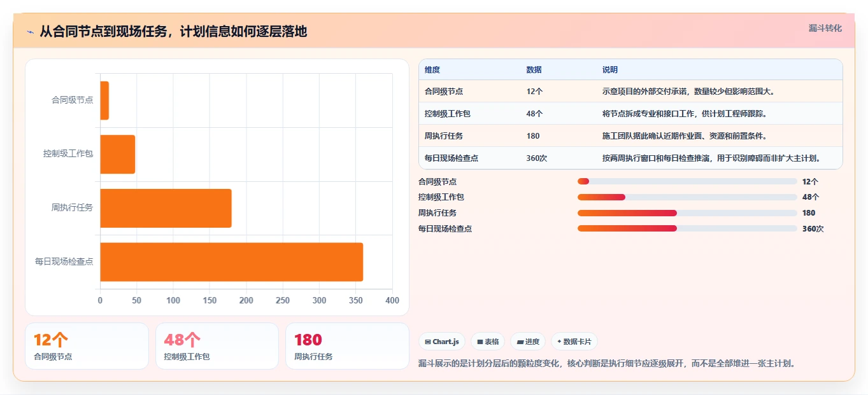Viewport: 868px width, 395px height.
Task: Click the 合同级节点 y-axis label on the chart
Action: 73,100
